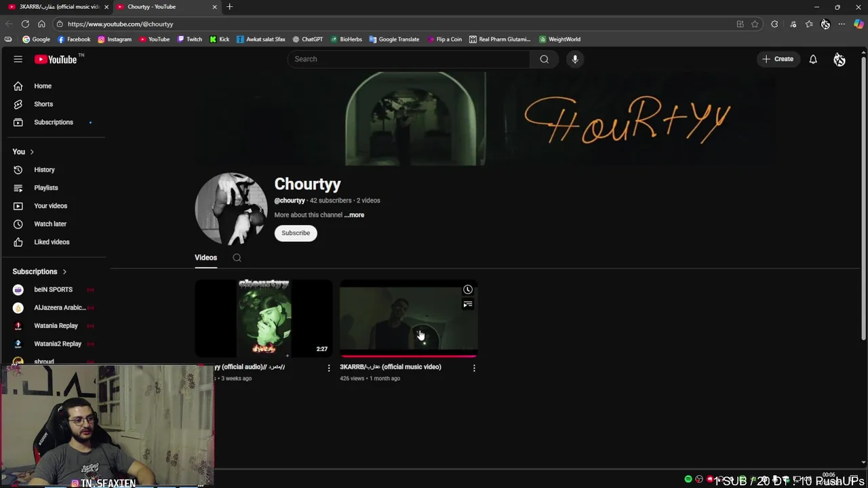Go back with the browser back arrow
Screen dimensions: 868x488
click(x=8, y=24)
